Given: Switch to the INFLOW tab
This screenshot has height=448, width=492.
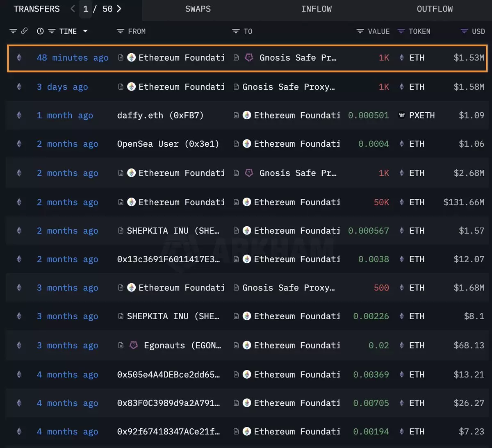Looking at the screenshot, I should 317,9.
